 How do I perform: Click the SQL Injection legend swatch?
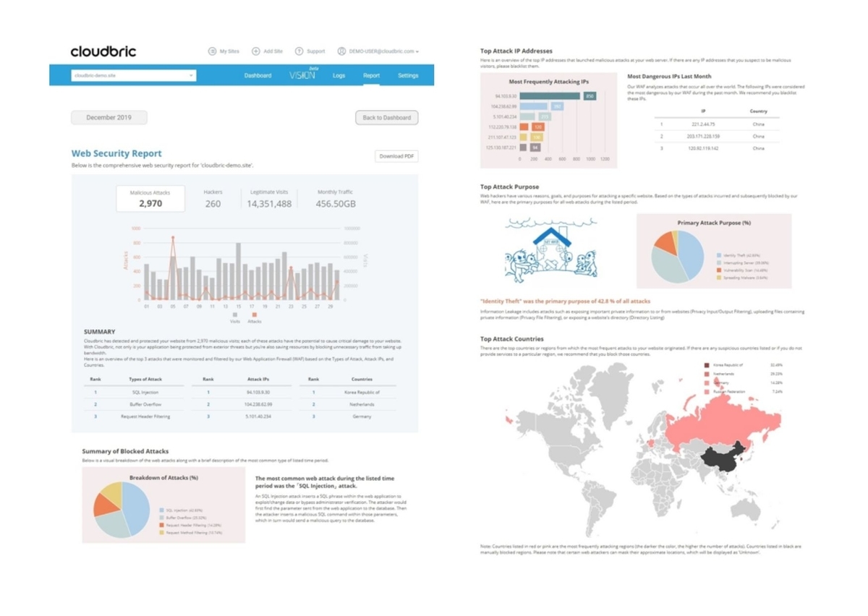tap(161, 510)
